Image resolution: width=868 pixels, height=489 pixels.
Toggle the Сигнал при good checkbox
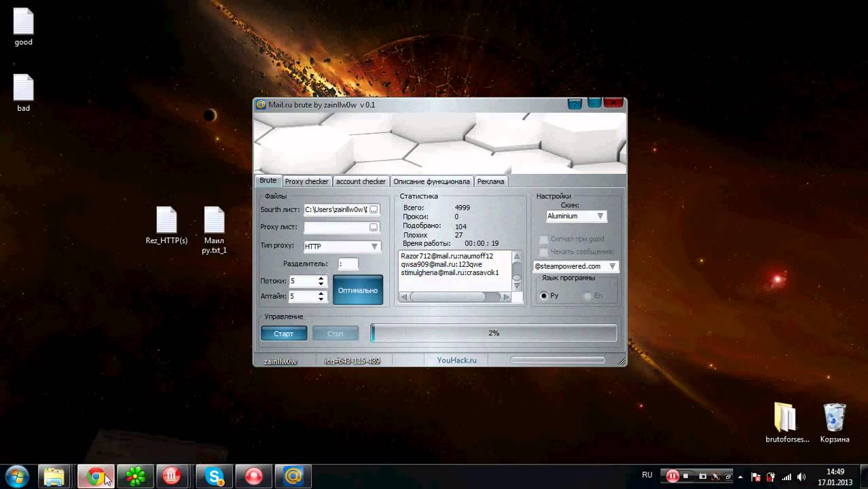[543, 239]
